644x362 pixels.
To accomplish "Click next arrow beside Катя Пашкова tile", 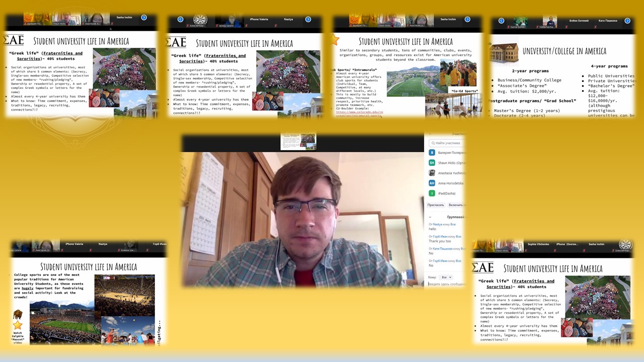I will coord(627,21).
